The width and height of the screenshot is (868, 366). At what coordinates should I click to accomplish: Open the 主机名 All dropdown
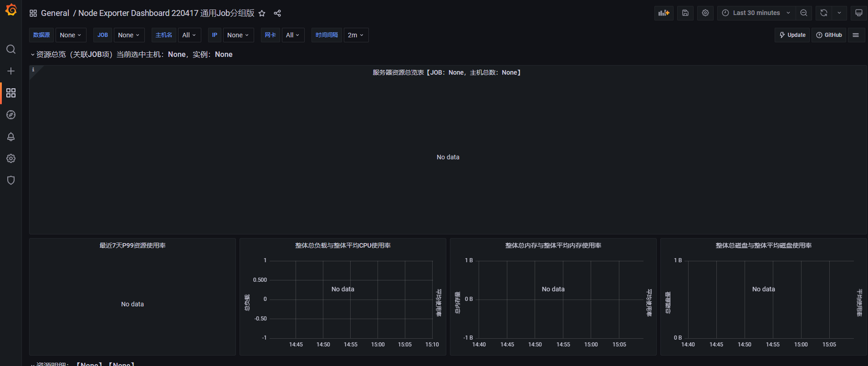pyautogui.click(x=189, y=35)
